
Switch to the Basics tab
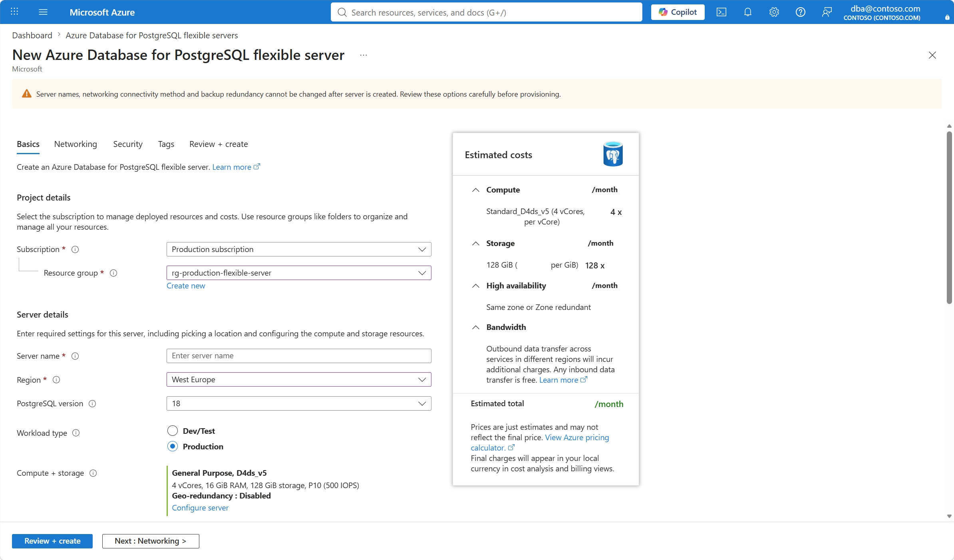point(28,144)
